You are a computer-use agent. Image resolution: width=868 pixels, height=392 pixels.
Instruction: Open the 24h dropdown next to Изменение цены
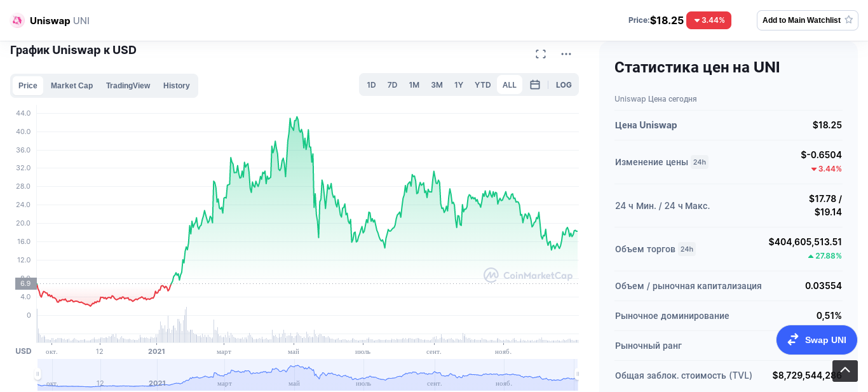700,162
